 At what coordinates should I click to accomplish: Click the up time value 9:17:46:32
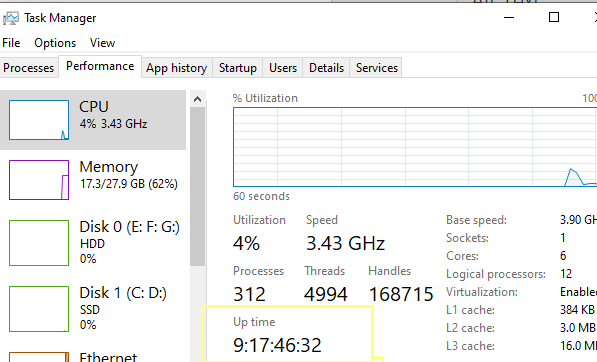pyautogui.click(x=278, y=345)
